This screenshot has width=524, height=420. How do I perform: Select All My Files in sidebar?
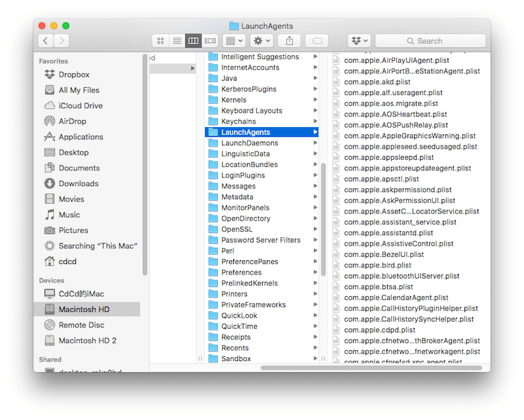point(87,90)
